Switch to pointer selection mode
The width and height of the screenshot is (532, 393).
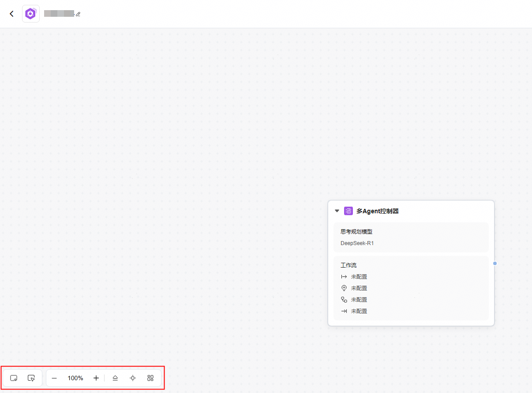[31, 378]
